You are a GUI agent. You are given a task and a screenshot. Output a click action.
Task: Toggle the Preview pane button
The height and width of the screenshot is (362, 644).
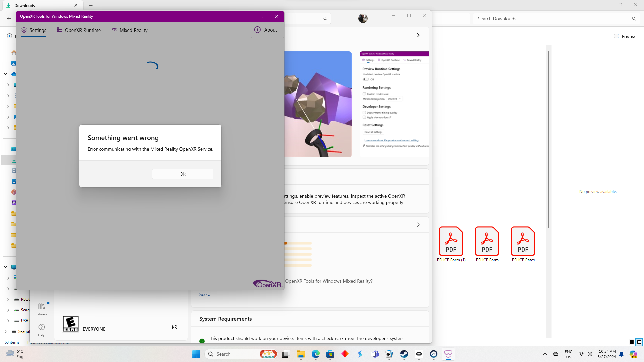pyautogui.click(x=625, y=36)
